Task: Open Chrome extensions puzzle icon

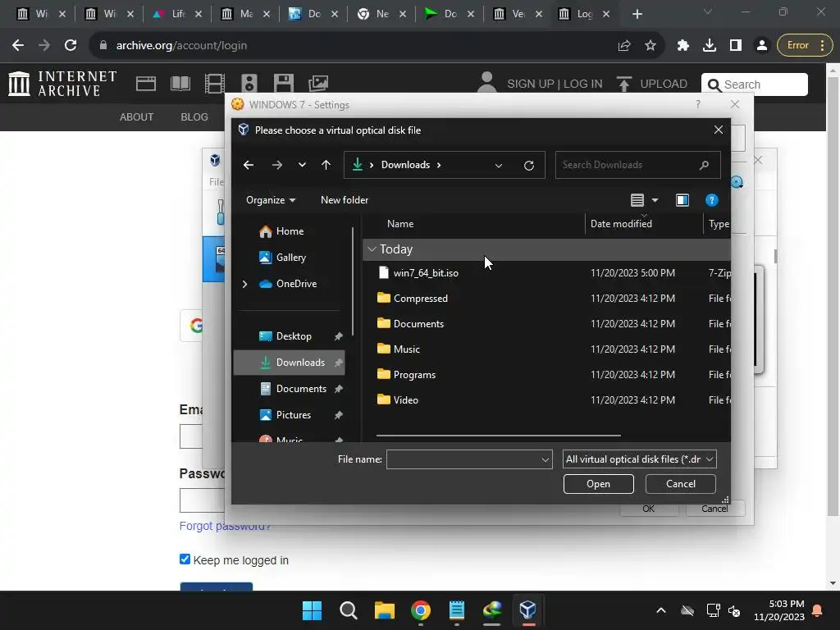Action: point(683,46)
